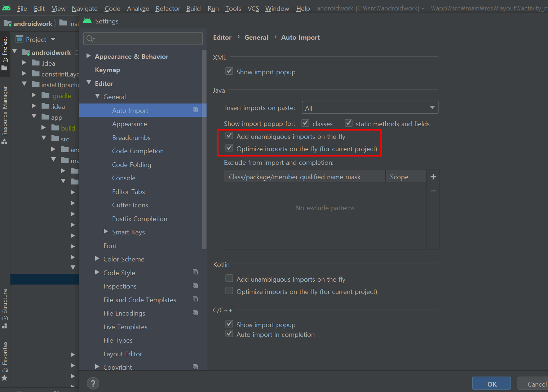Open the File menu
548x392 pixels.
[x=22, y=8]
